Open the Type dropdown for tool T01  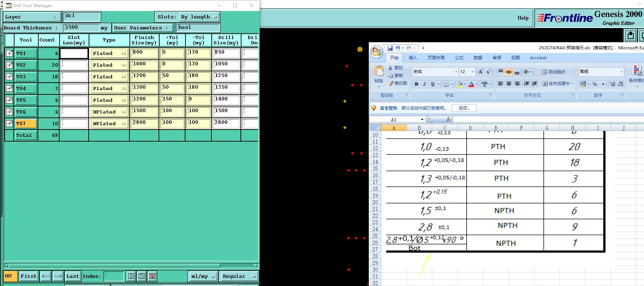(x=109, y=53)
